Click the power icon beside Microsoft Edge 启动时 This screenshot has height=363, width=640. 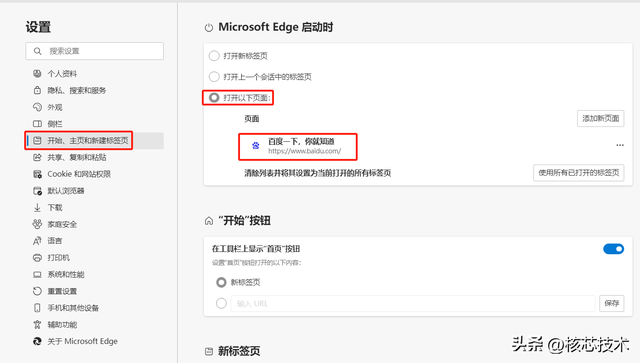pyautogui.click(x=209, y=28)
